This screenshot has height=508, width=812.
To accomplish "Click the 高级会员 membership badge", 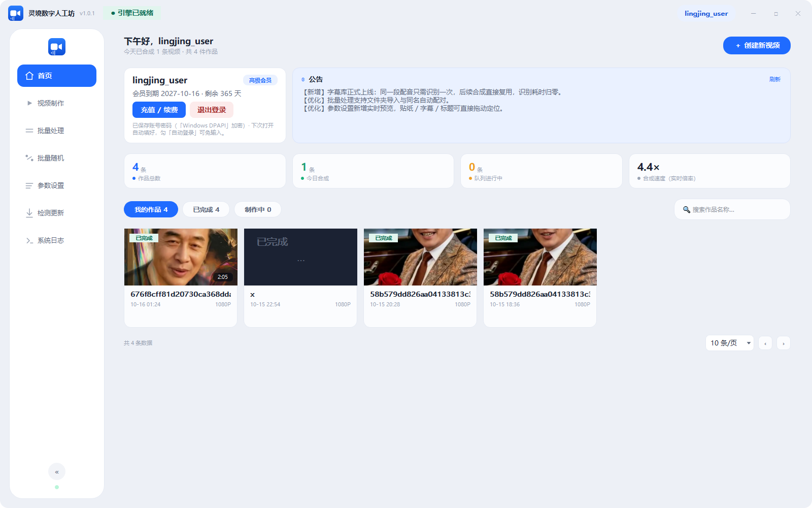I will tap(260, 80).
